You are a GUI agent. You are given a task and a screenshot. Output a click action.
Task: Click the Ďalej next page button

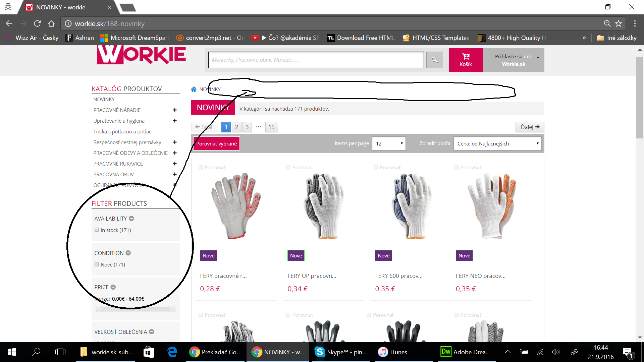530,127
